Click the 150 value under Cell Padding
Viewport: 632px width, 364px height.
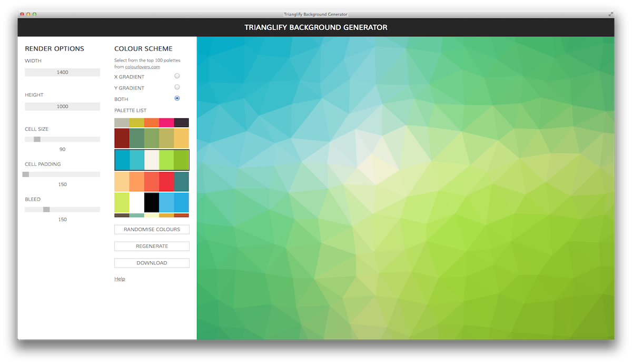[x=62, y=184]
